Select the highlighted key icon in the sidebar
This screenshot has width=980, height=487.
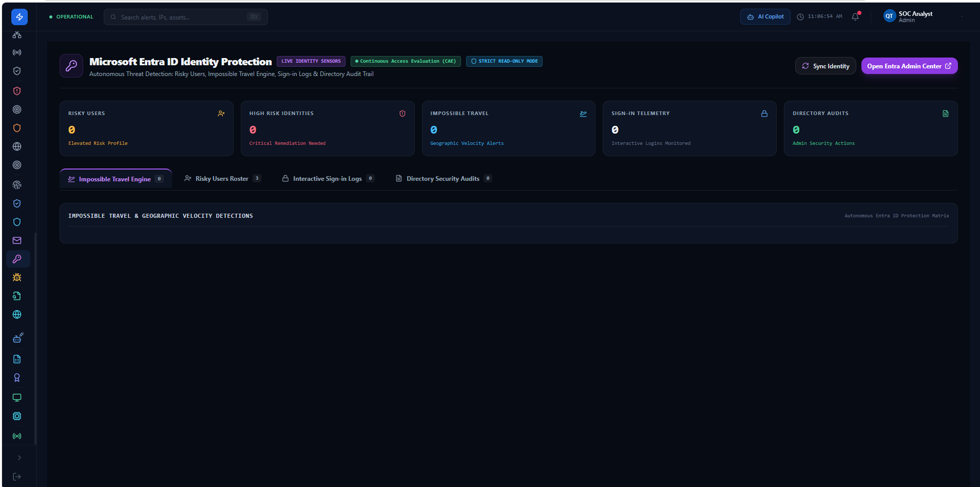[x=18, y=259]
